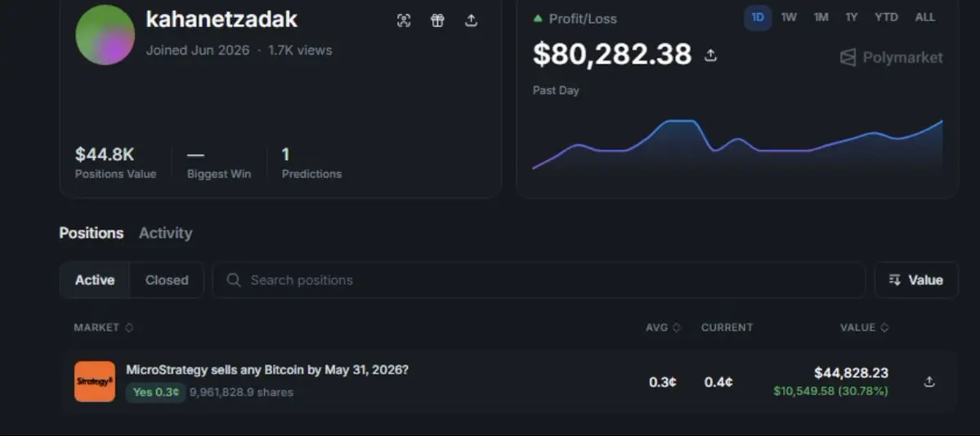Click the share icon next to the gift icon
980x436 pixels.
coord(472,20)
